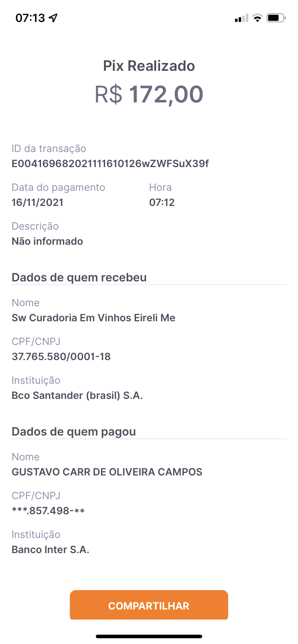Tap the location arrow icon in status bar
Screen dimensions: 298x644
pyautogui.click(x=53, y=18)
